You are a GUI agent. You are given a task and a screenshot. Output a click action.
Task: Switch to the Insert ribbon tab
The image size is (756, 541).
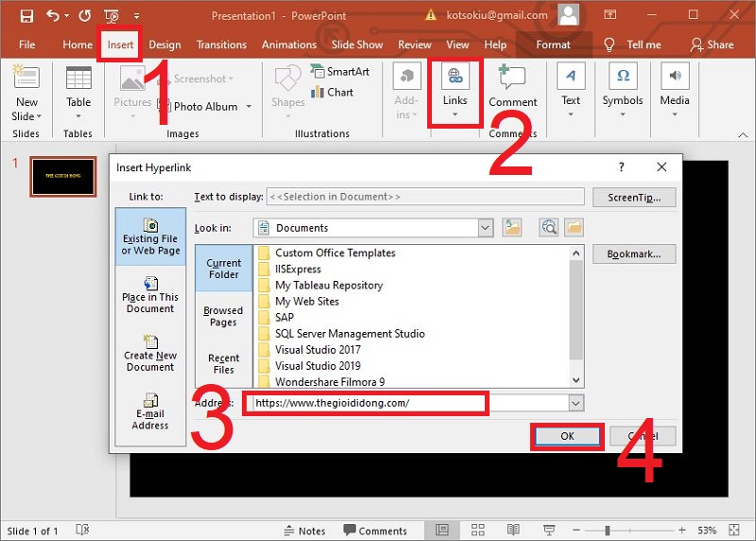120,44
